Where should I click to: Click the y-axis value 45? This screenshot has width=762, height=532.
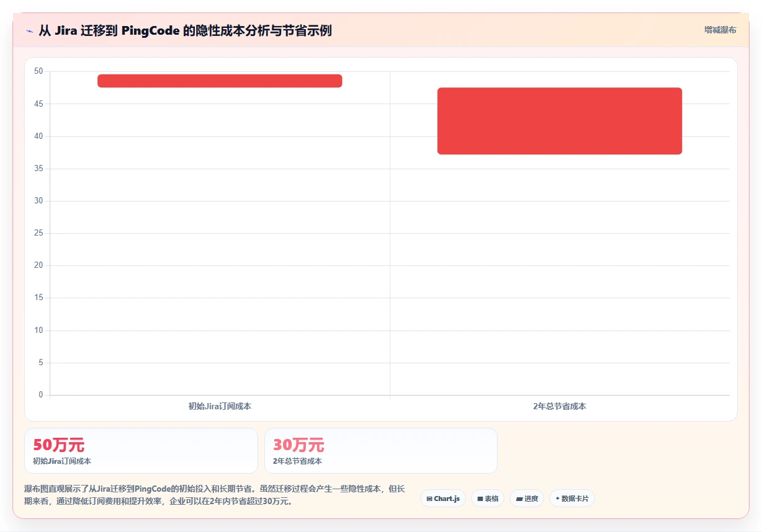pos(38,104)
